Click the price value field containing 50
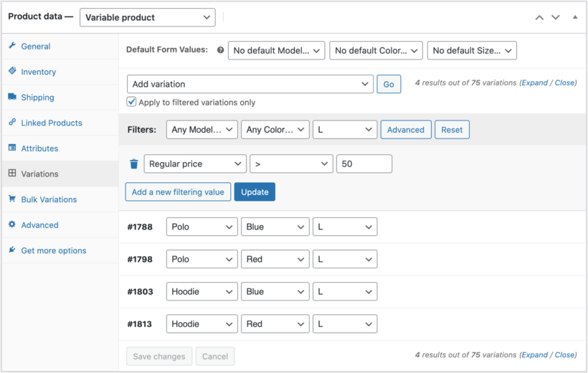Screen dimensions: 588x373 pos(364,164)
